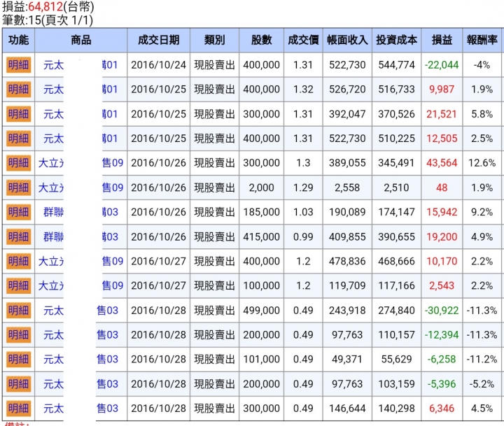Click the 類別 column header

(214, 40)
